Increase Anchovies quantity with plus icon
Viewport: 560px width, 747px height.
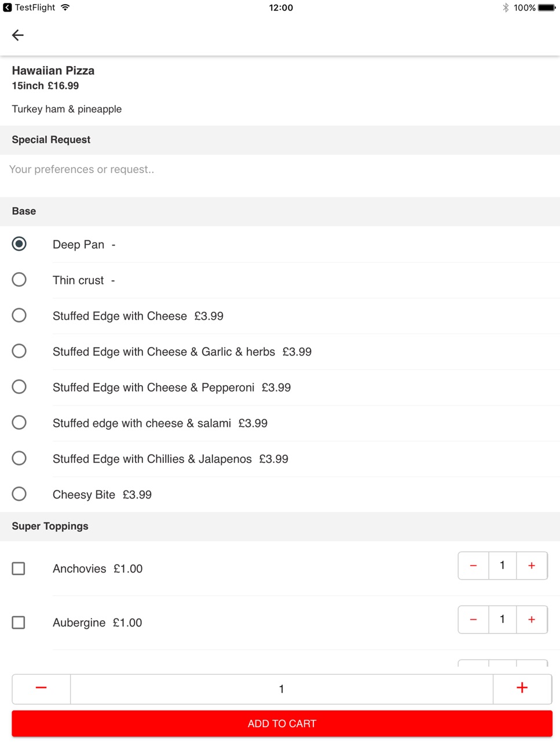532,566
